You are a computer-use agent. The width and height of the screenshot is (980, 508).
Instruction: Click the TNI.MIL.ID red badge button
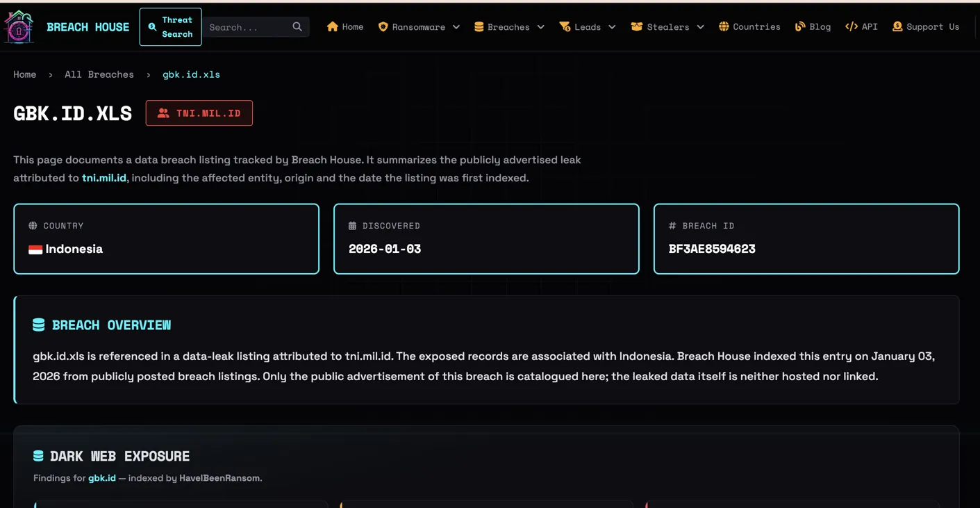(x=199, y=113)
